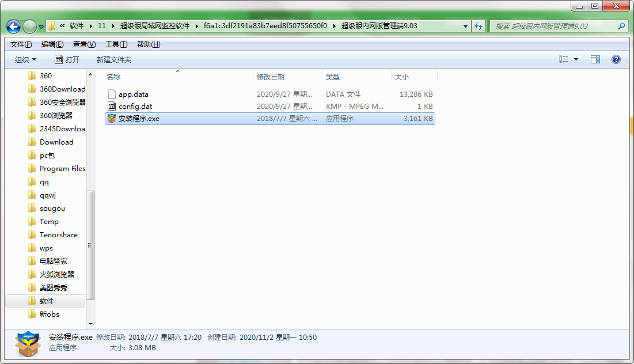This screenshot has height=364, width=634.
Task: Click the search magnifier icon
Action: click(621, 26)
